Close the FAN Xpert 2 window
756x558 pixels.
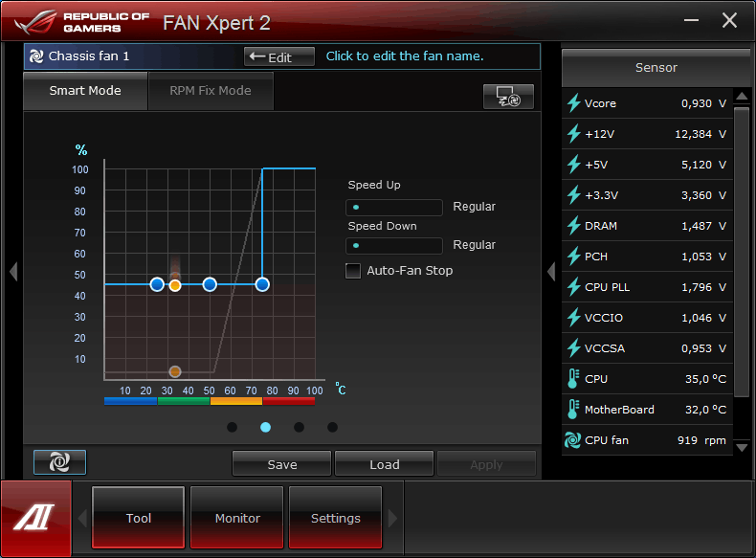coord(729,20)
